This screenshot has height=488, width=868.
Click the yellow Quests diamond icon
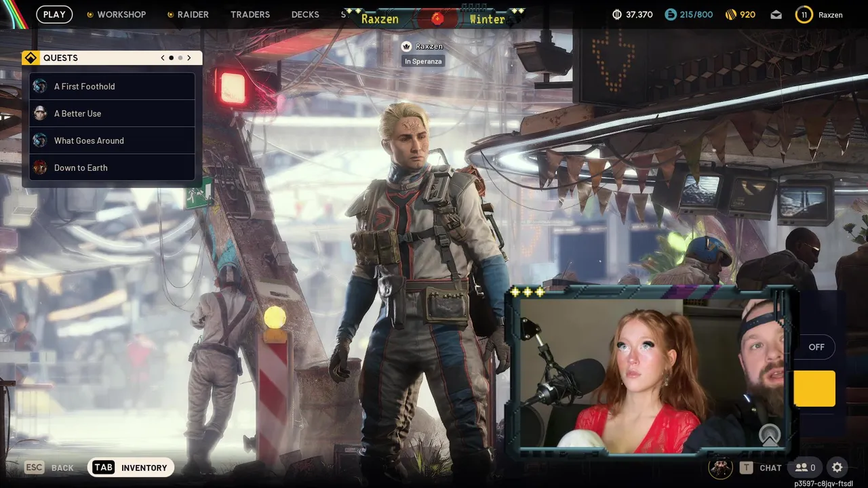31,58
